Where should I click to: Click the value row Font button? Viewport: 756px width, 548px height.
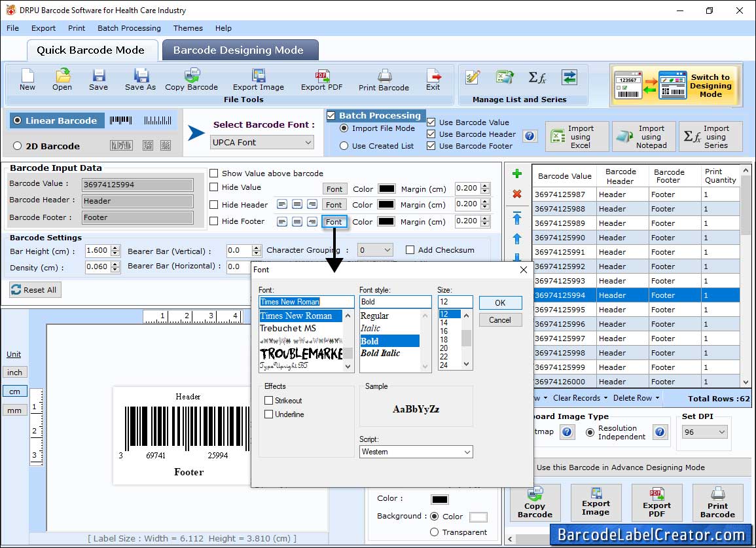point(334,189)
